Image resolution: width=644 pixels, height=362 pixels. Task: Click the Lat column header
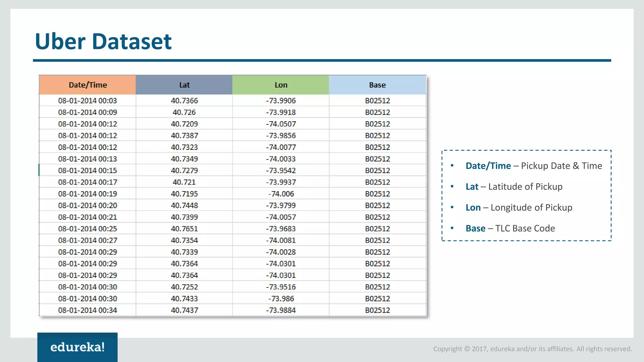pyautogui.click(x=184, y=85)
